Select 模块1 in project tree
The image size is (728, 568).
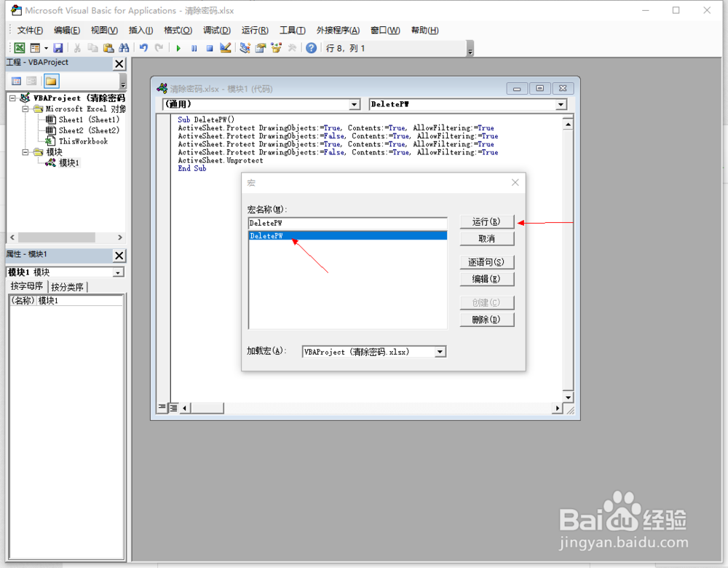tap(69, 162)
